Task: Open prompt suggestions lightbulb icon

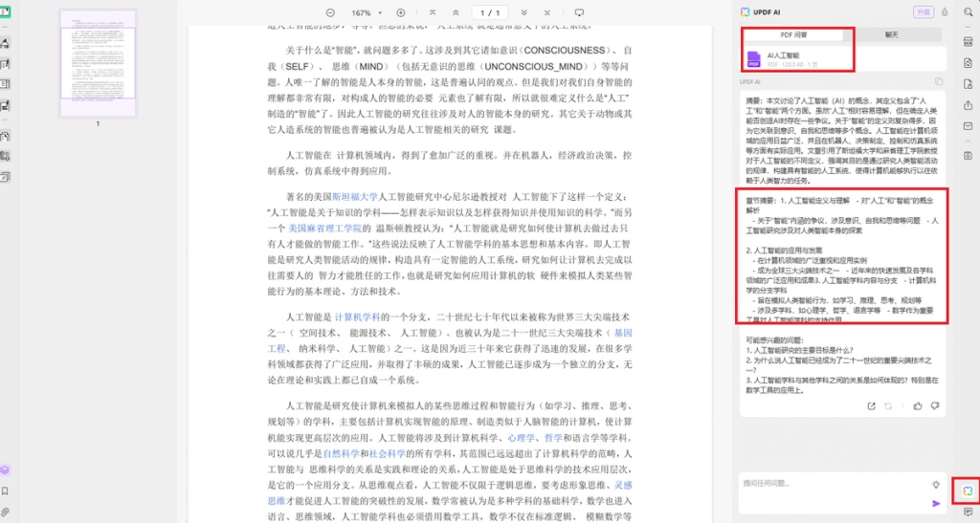Action: coord(936,485)
